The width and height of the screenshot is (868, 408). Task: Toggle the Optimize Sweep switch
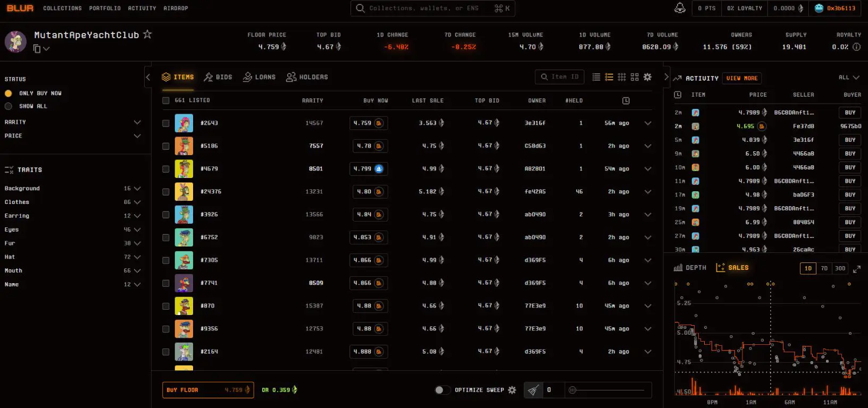click(x=442, y=390)
